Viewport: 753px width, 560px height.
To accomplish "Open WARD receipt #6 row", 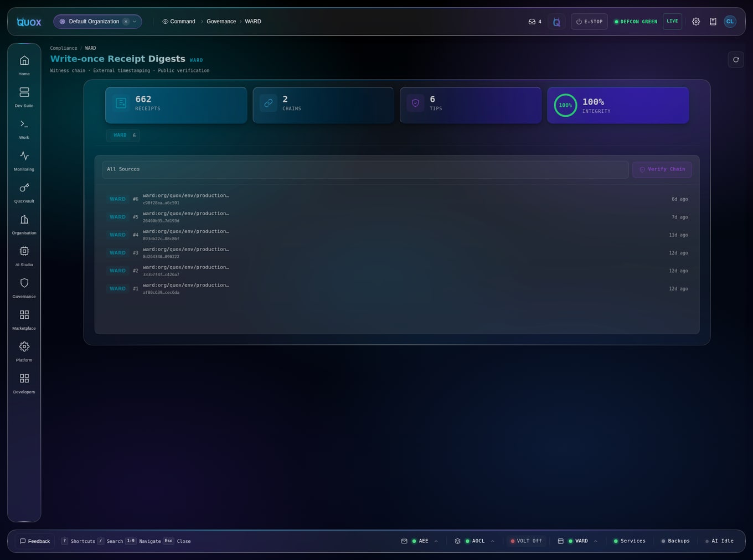I will click(397, 199).
